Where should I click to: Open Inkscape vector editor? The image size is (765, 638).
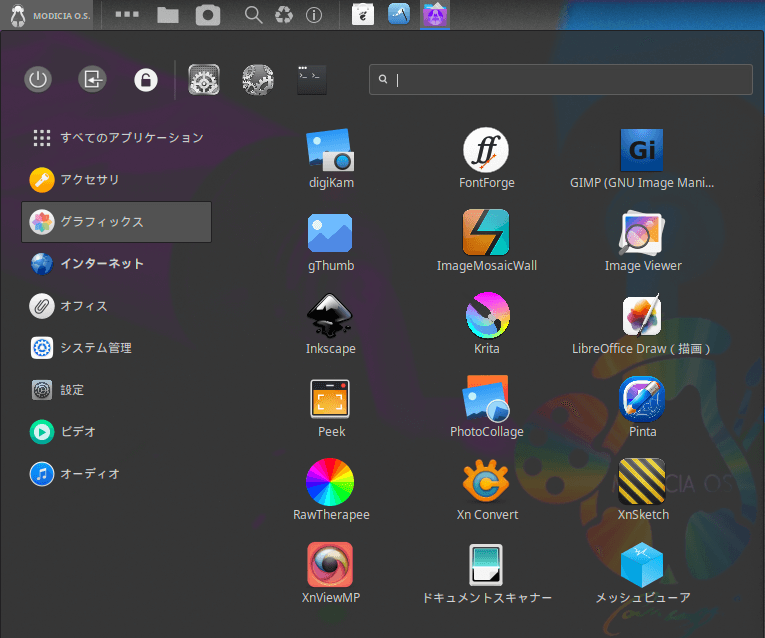(x=330, y=317)
